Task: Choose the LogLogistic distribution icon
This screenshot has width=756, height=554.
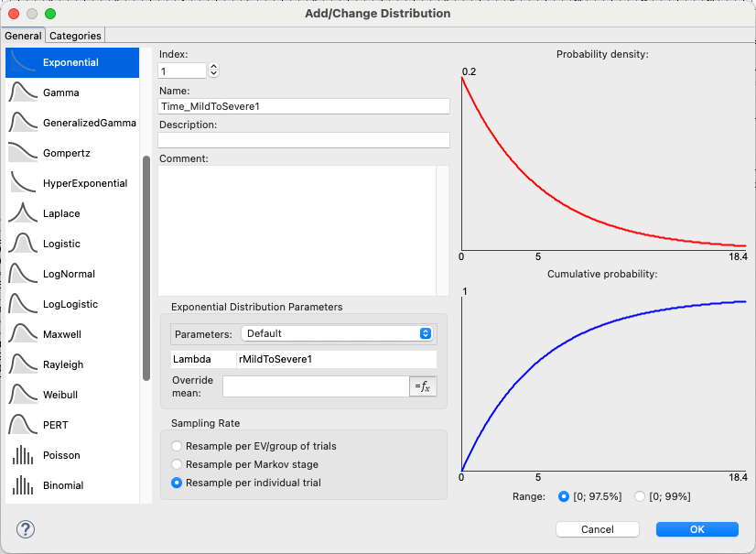Action: [23, 304]
